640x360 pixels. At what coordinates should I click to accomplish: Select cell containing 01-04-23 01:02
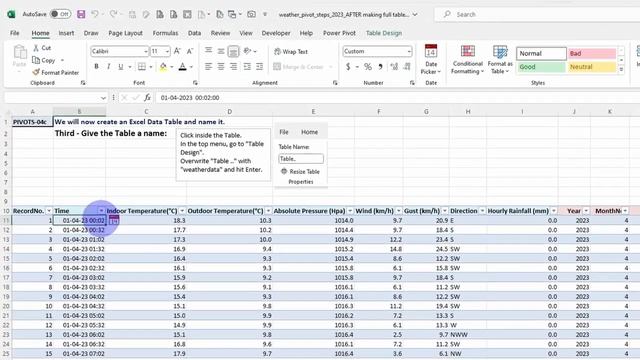click(79, 240)
